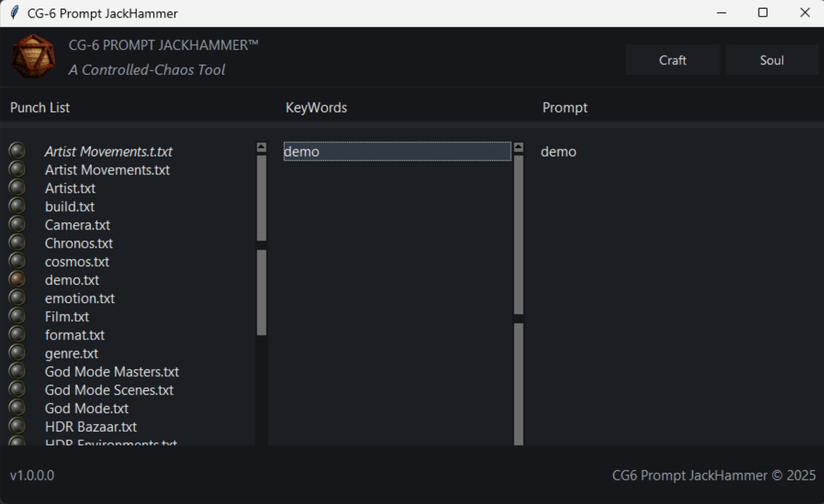The height and width of the screenshot is (504, 824).
Task: Maximize the JackHammer window
Action: point(763,13)
